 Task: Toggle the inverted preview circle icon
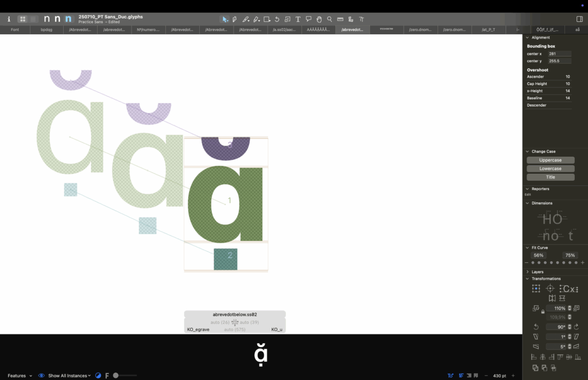tap(98, 375)
